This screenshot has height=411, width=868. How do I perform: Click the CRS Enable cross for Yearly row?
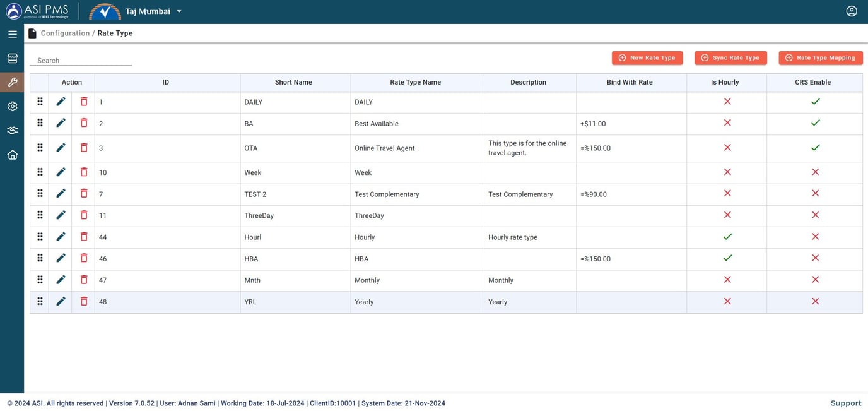(816, 301)
